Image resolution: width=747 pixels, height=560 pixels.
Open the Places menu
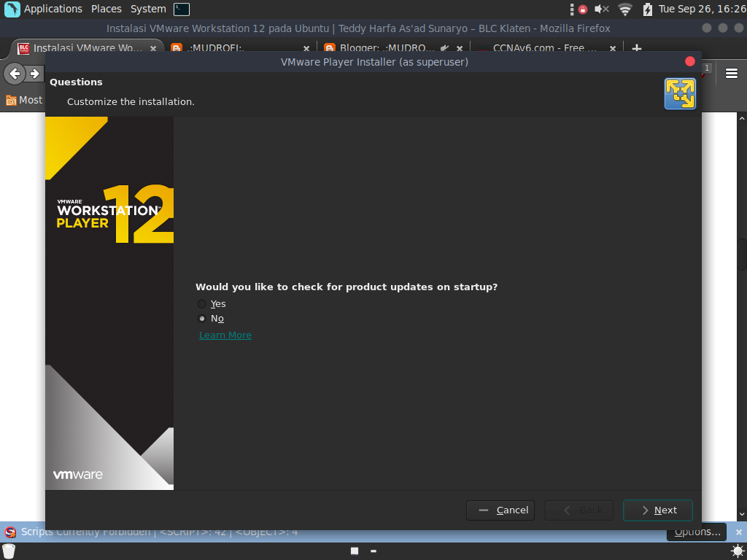107,9
